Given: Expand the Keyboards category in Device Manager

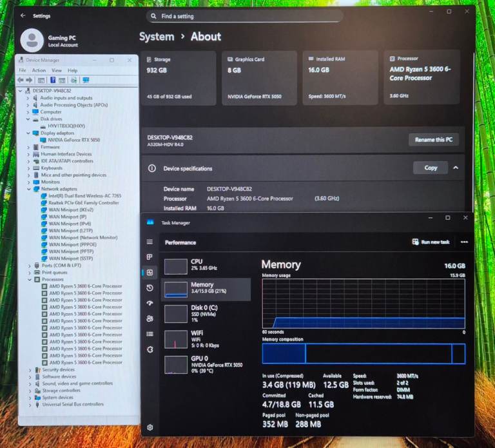Looking at the screenshot, I should (x=29, y=168).
